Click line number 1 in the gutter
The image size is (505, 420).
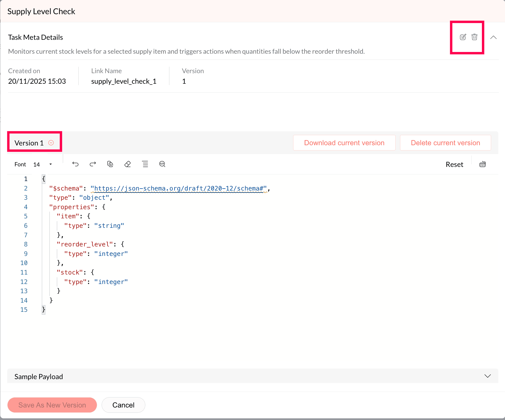(x=26, y=179)
